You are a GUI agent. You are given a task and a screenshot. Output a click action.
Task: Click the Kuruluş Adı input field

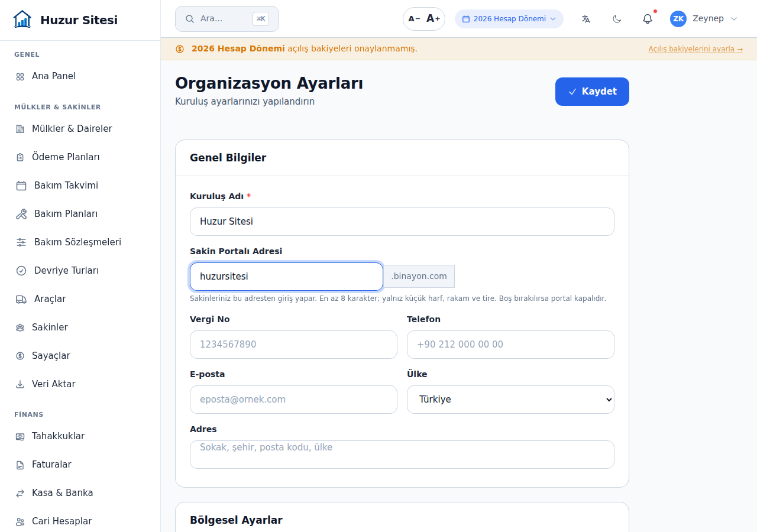coord(402,222)
